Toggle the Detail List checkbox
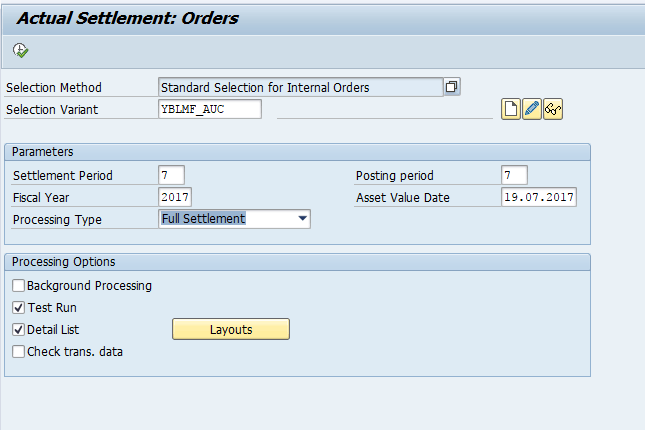Viewport: 645px width, 430px height. [19, 330]
